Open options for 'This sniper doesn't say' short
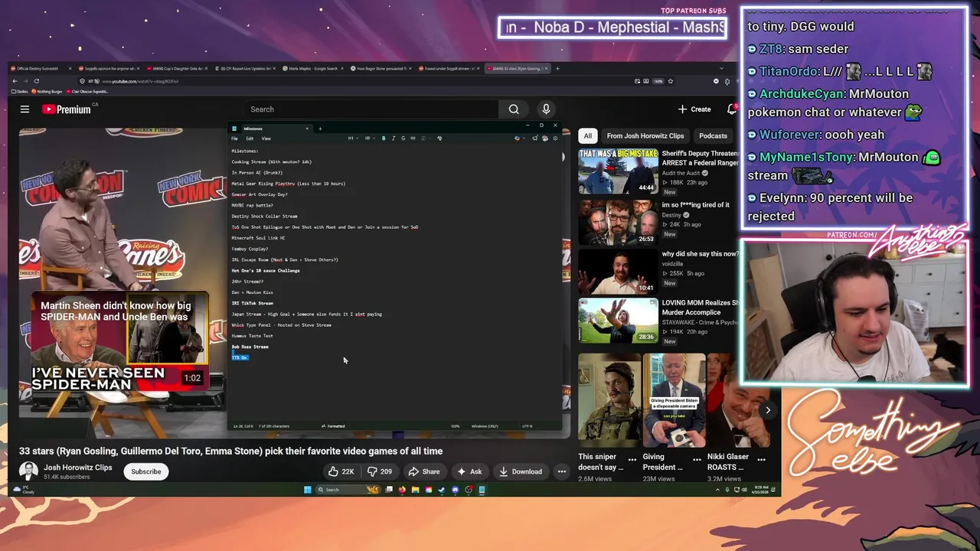 (x=632, y=460)
